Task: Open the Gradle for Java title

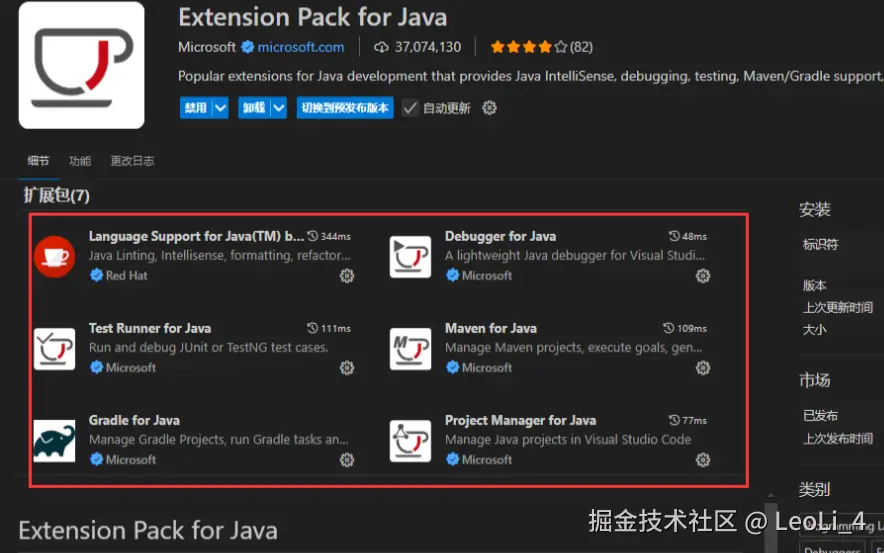Action: (134, 421)
